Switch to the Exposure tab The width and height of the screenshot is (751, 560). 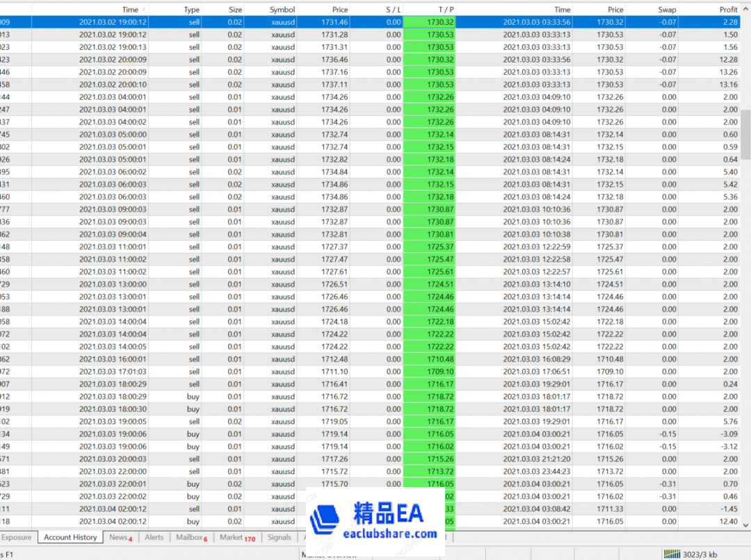point(17,537)
